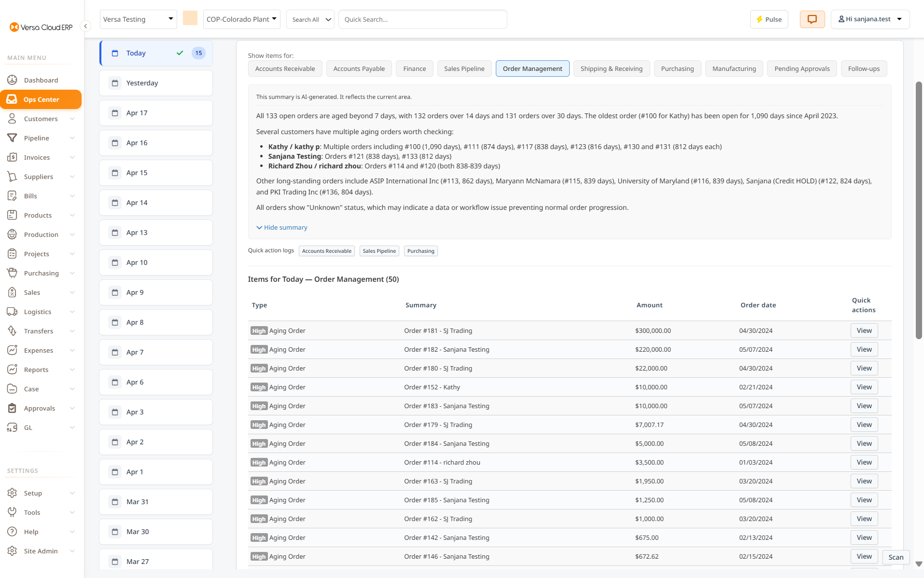View Order #114 - richard zhou
Screen dimensions: 924x578
tap(864, 462)
